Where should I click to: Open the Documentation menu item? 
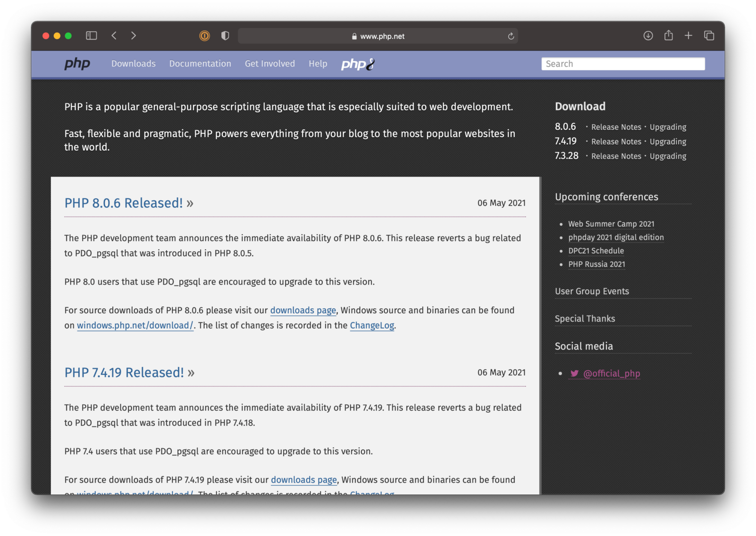pos(200,64)
